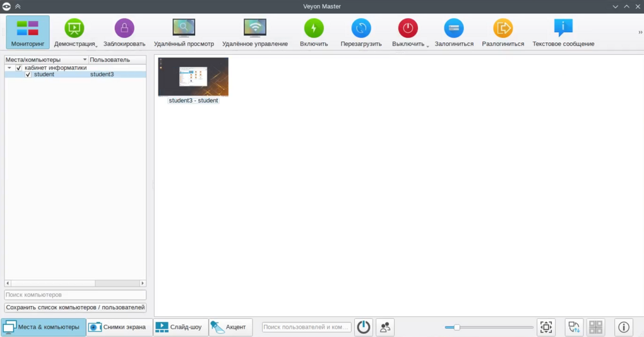The width and height of the screenshot is (644, 337).
Task: Click the Заблокировать lock icon
Action: [124, 28]
